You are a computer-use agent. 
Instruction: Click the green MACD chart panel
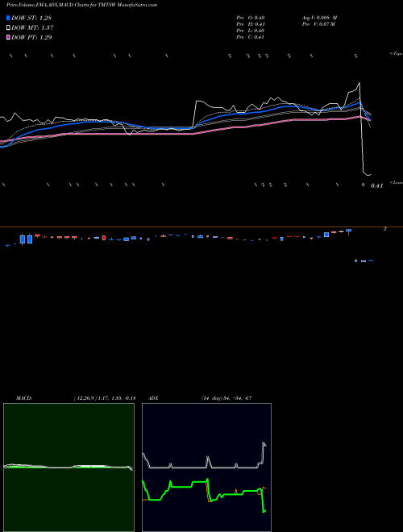coord(69,468)
